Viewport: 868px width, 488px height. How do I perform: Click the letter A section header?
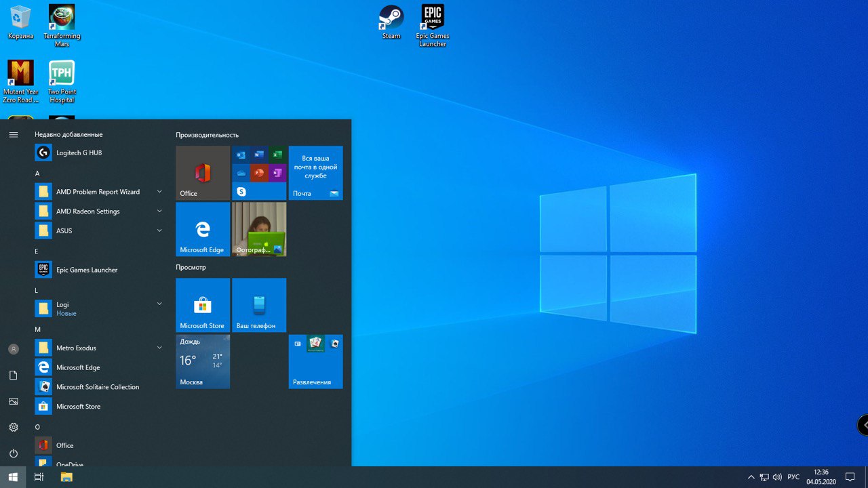tap(37, 174)
